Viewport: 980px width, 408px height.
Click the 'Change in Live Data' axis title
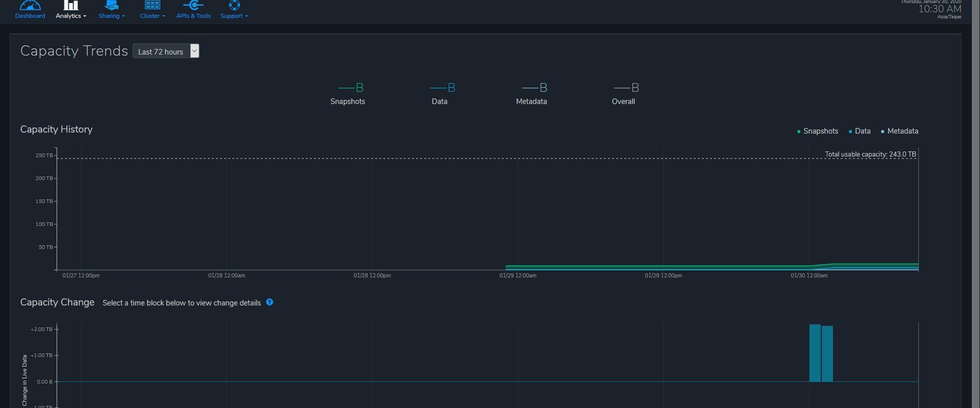(x=24, y=380)
